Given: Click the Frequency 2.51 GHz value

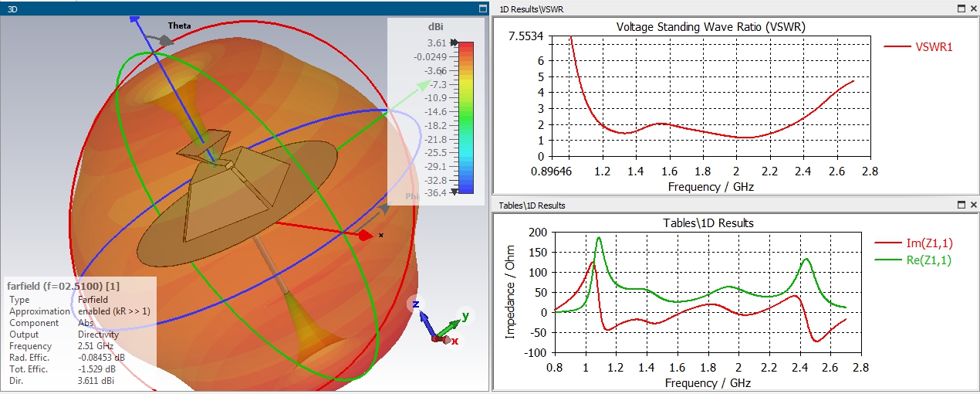Looking at the screenshot, I should coord(96,346).
